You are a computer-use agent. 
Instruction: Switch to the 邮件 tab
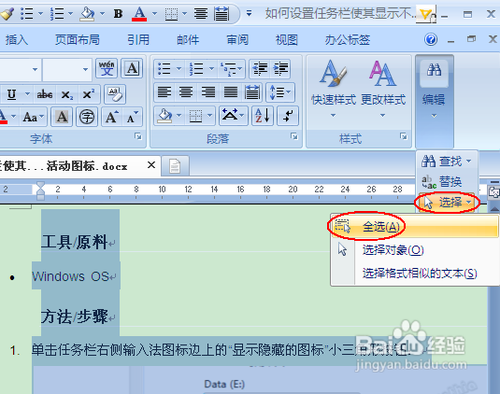188,40
